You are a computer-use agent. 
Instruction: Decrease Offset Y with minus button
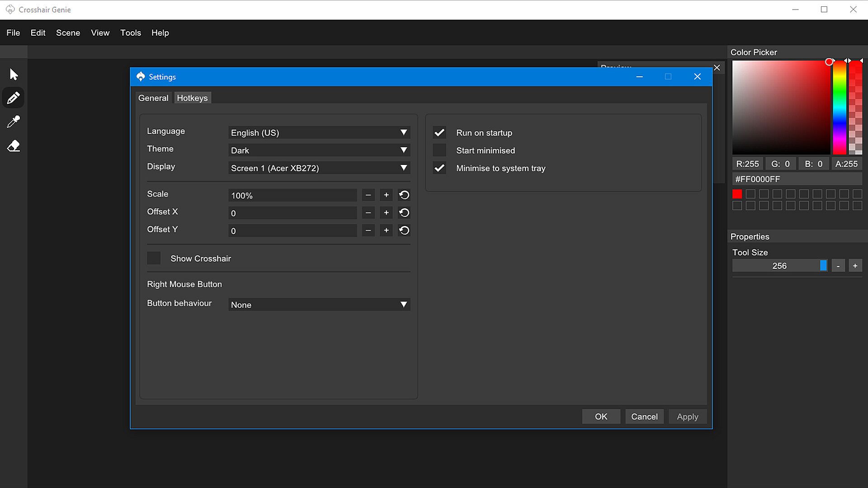tap(368, 230)
